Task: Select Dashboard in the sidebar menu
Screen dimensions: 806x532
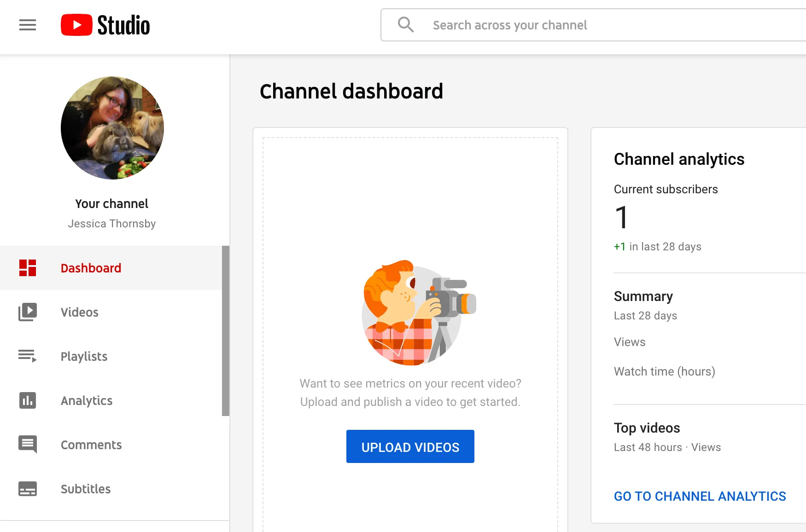Action: [91, 268]
